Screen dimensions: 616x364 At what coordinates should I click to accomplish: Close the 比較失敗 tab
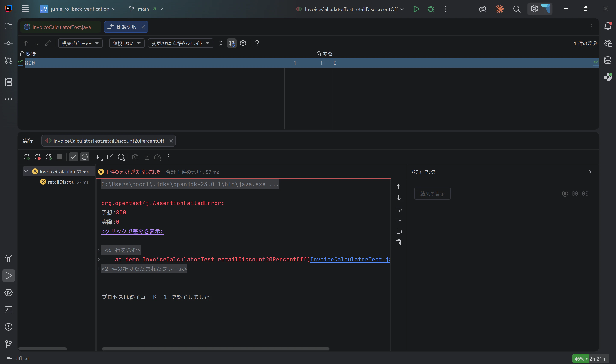click(x=143, y=27)
